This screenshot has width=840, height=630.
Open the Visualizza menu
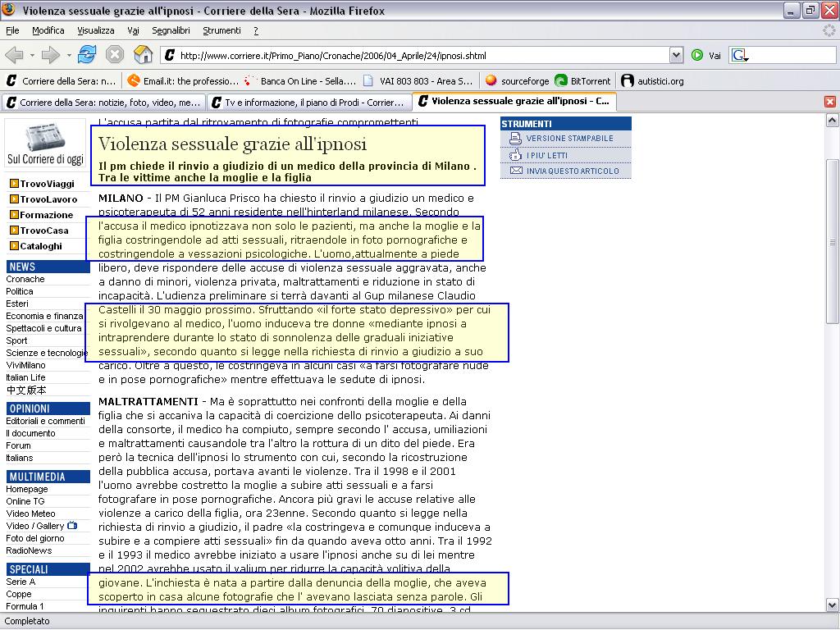96,30
